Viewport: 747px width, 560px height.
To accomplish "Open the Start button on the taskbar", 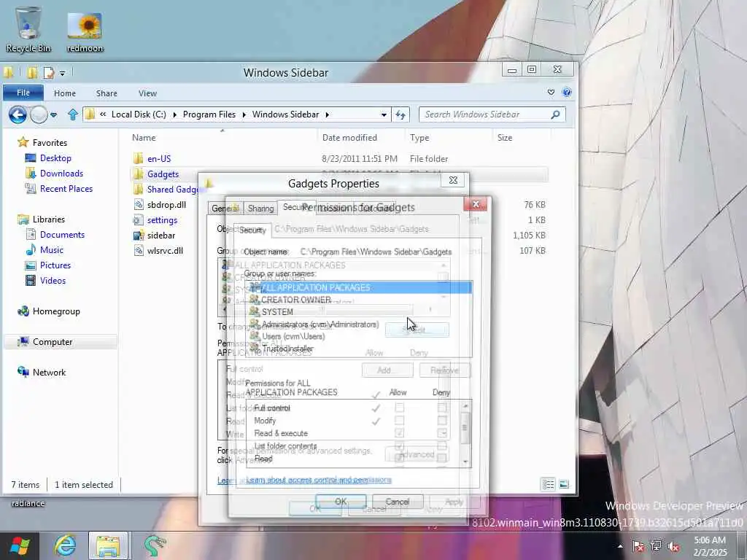I will coord(20,545).
